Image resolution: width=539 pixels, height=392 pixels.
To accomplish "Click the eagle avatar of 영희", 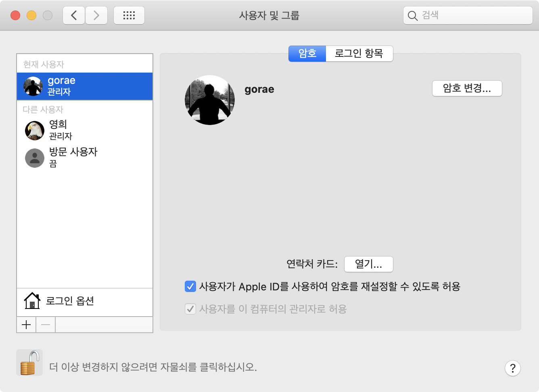I will (x=35, y=131).
